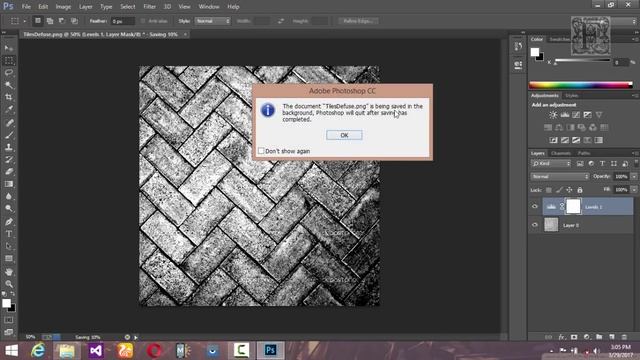
Task: Open the Opacity slider arrow
Action: tap(634, 176)
